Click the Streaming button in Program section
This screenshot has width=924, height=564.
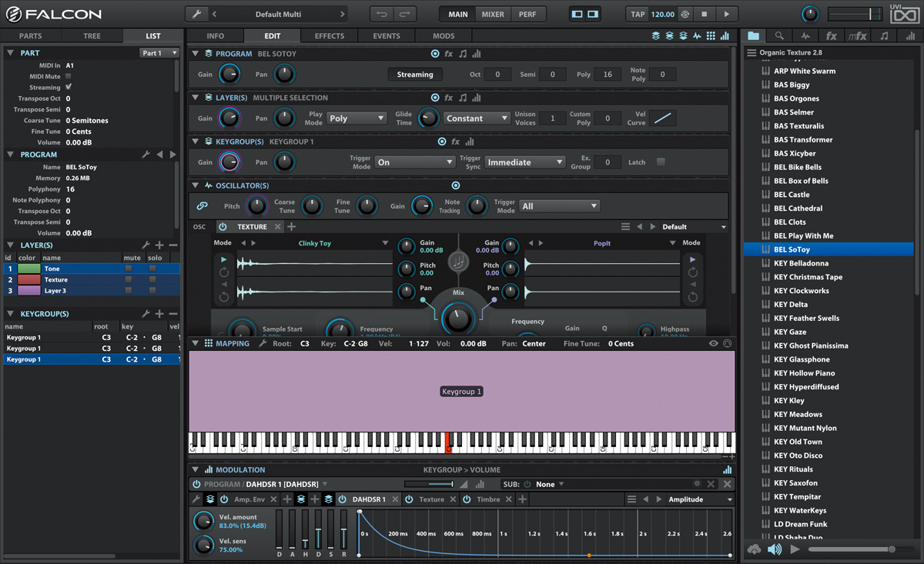(x=415, y=75)
